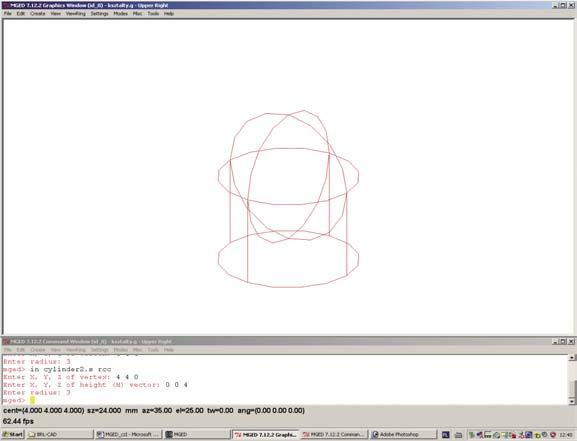Open the Help menu in Graphics Window
Image resolution: width=577 pixels, height=441 pixels.
[169, 14]
